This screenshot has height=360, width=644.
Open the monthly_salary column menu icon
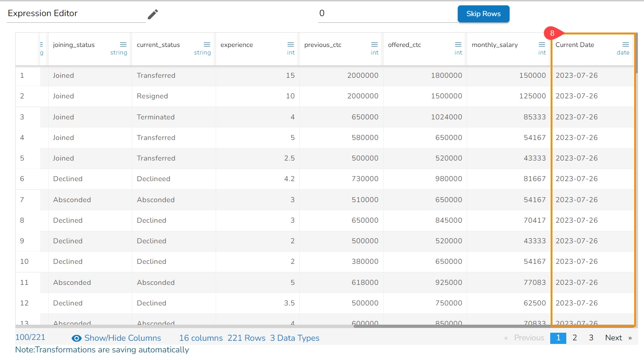542,45
